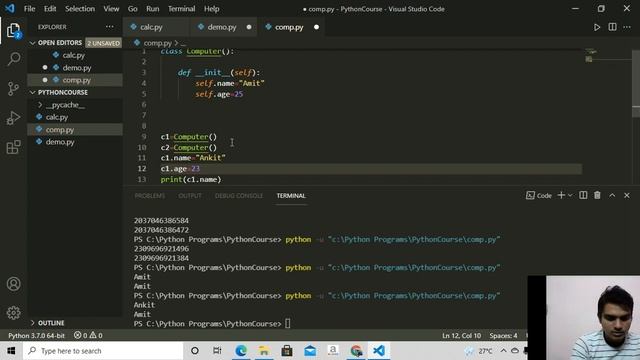Maximize the terminal panel size
Viewport: 640px width, 360px height.
(x=612, y=196)
